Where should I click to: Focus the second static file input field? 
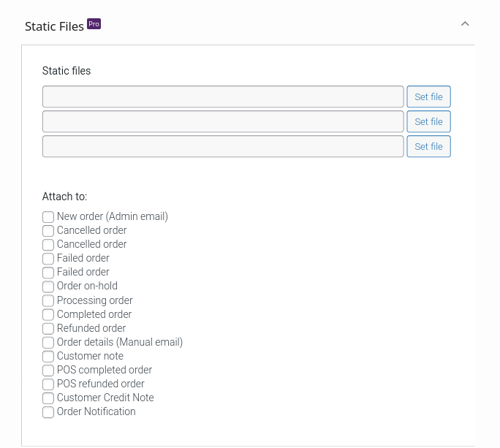223,121
